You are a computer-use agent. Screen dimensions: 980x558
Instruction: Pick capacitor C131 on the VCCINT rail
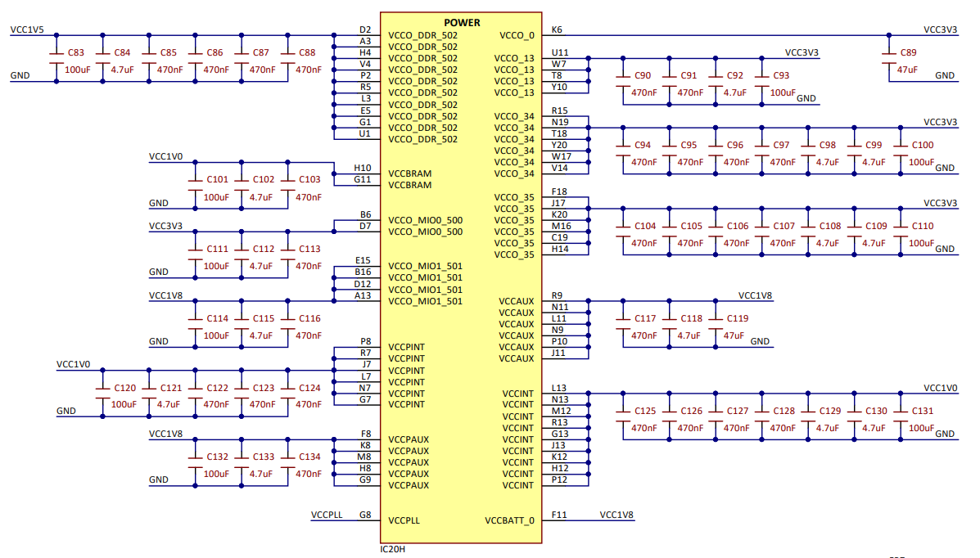tap(901, 420)
